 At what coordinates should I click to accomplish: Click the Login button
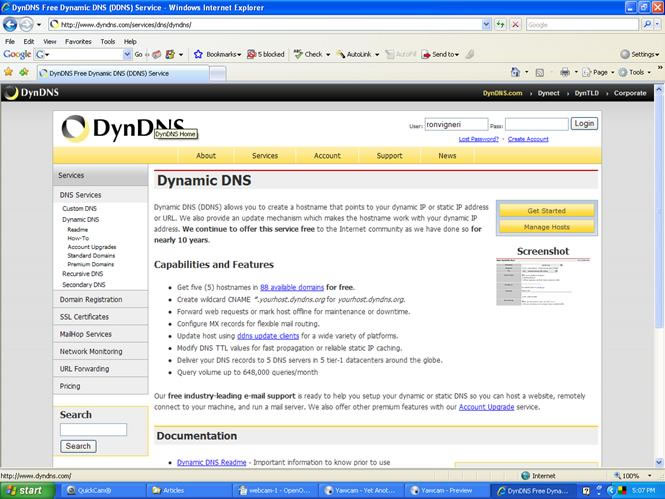[584, 123]
